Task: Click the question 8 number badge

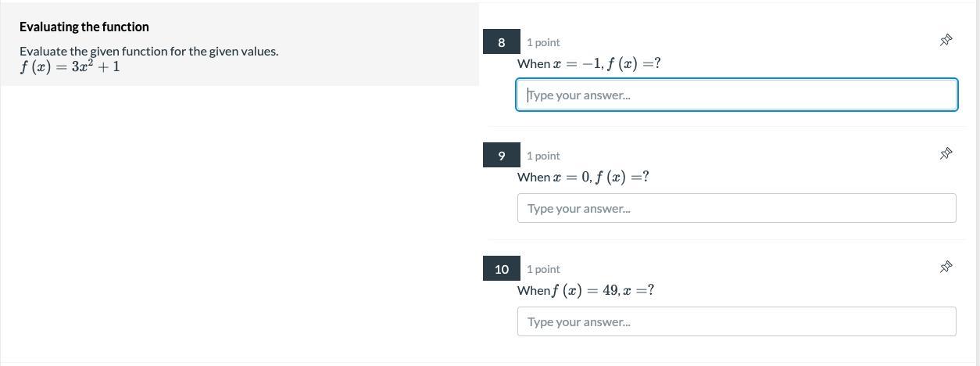Action: [501, 42]
